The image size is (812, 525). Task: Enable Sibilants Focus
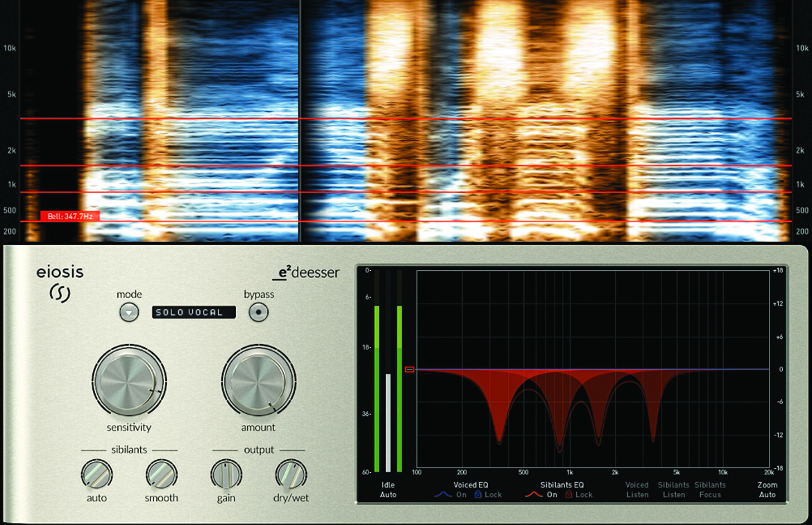coord(710,490)
